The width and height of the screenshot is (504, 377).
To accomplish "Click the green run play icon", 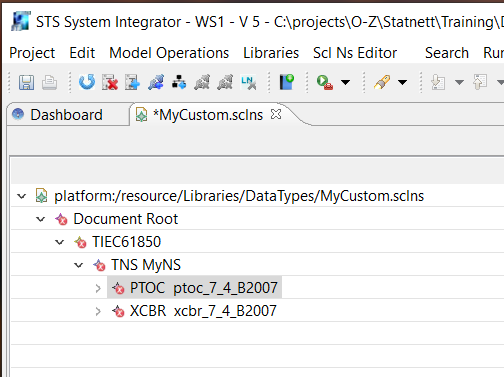I will coord(324,82).
